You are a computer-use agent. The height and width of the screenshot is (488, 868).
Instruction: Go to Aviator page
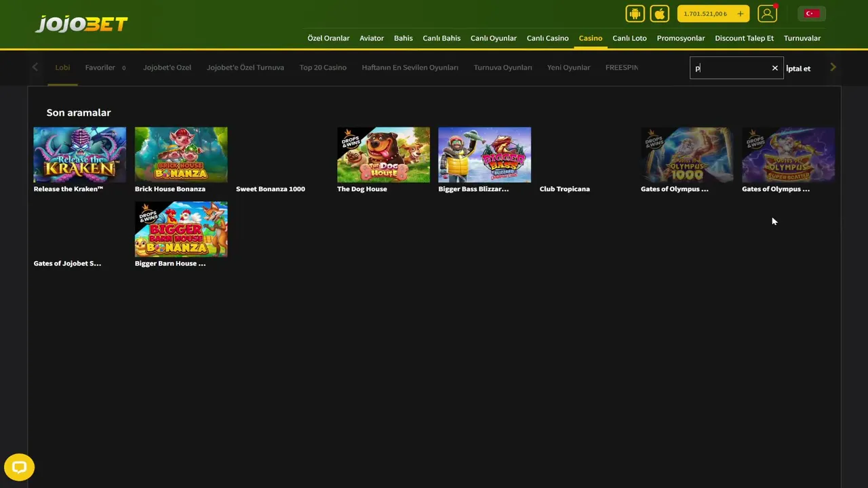coord(372,38)
